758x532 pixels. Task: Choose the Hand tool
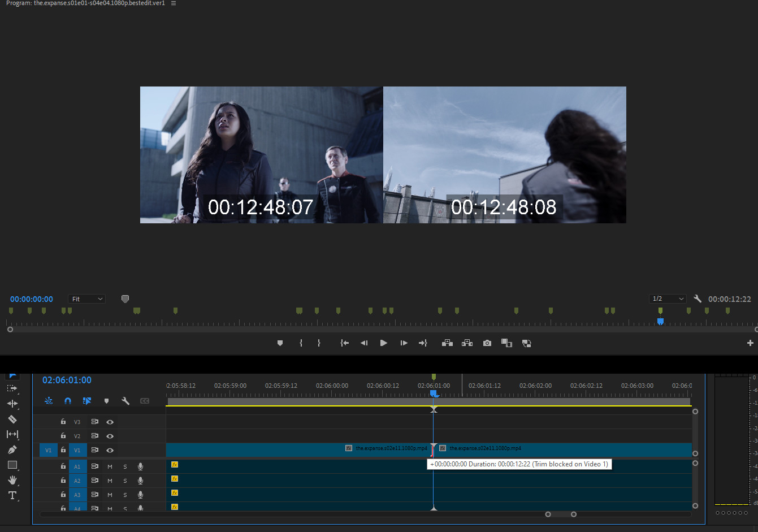12,480
